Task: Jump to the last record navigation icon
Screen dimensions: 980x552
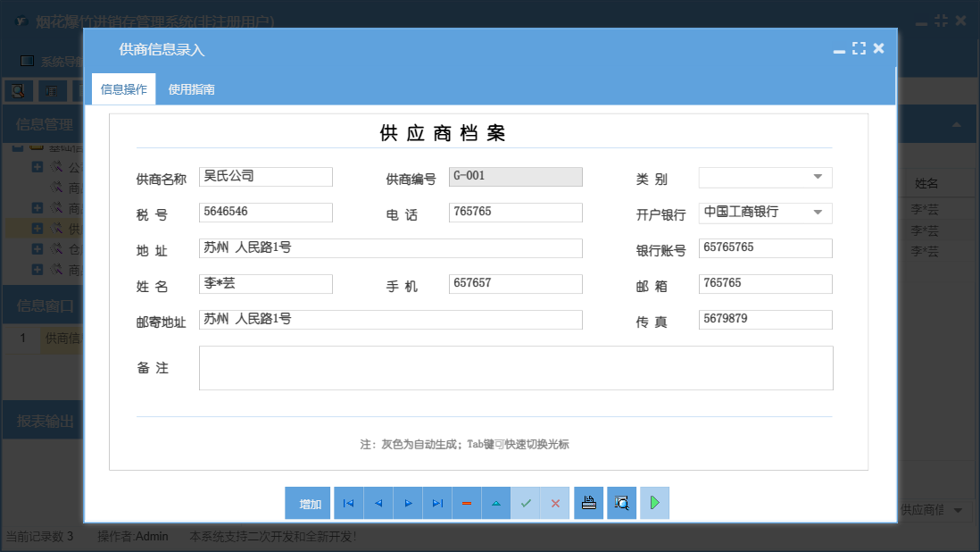Action: click(x=437, y=502)
